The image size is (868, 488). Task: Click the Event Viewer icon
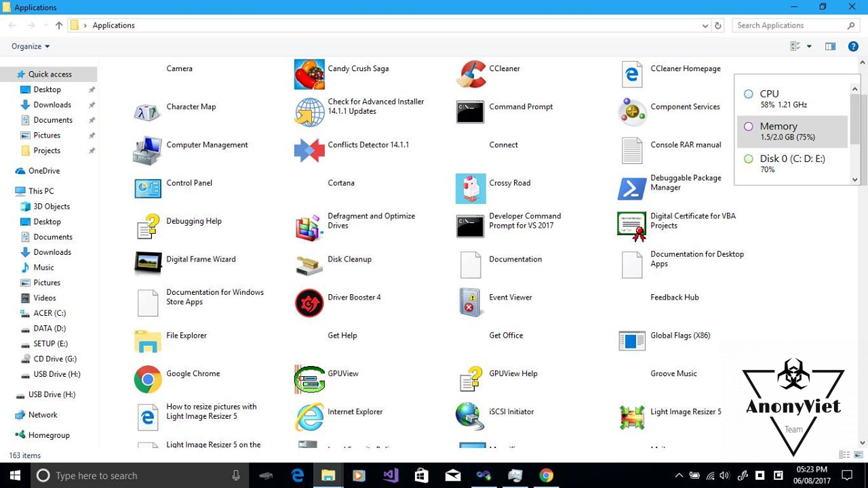(470, 302)
